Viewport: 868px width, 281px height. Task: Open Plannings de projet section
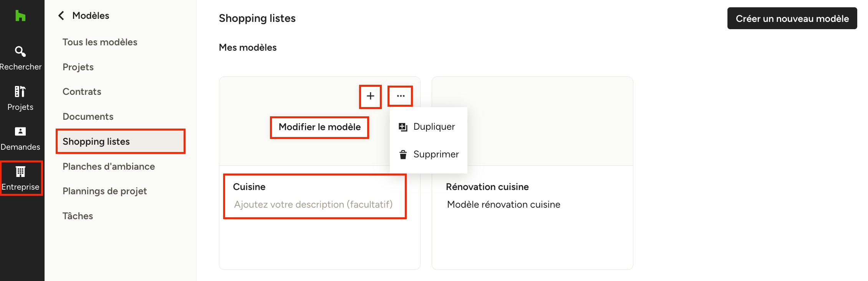(104, 191)
